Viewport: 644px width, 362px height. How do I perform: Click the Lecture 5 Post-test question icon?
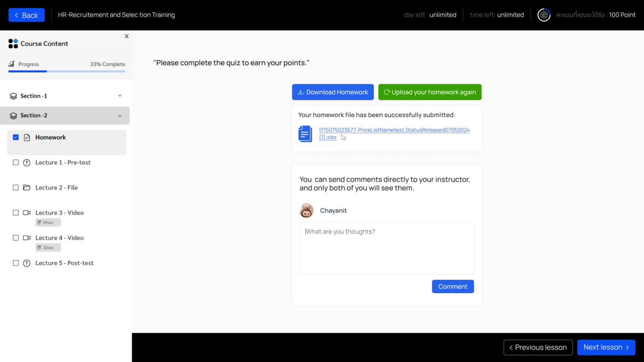click(27, 263)
